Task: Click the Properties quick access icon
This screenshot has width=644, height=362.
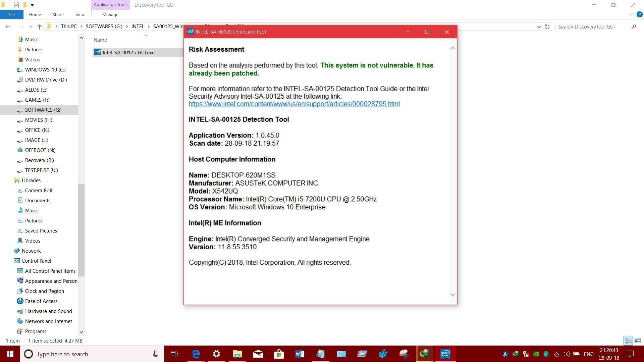Action: tap(16, 5)
